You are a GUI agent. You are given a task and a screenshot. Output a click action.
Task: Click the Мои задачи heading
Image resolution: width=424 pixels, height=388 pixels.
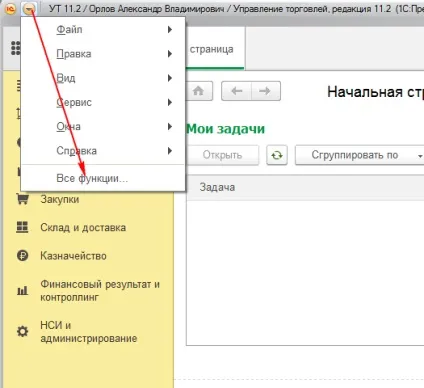coord(226,129)
